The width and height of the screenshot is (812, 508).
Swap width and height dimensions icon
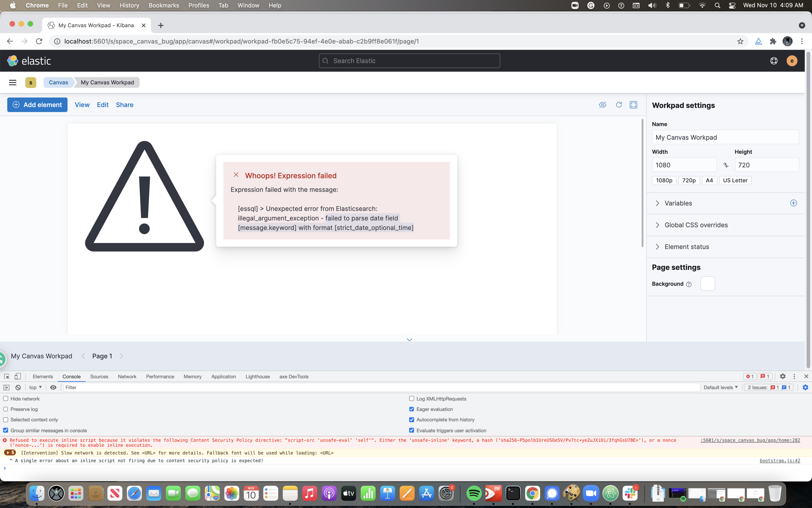click(726, 165)
